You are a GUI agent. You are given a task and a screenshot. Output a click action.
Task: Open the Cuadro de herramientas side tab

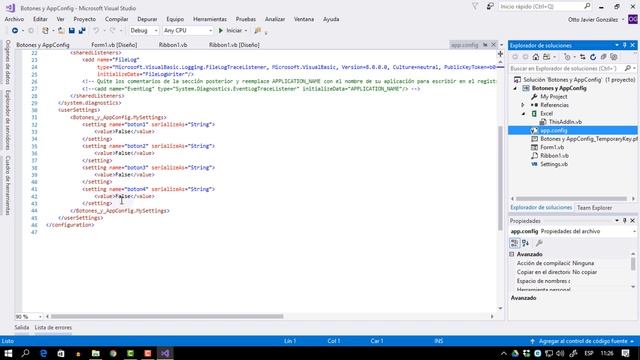[x=7, y=185]
